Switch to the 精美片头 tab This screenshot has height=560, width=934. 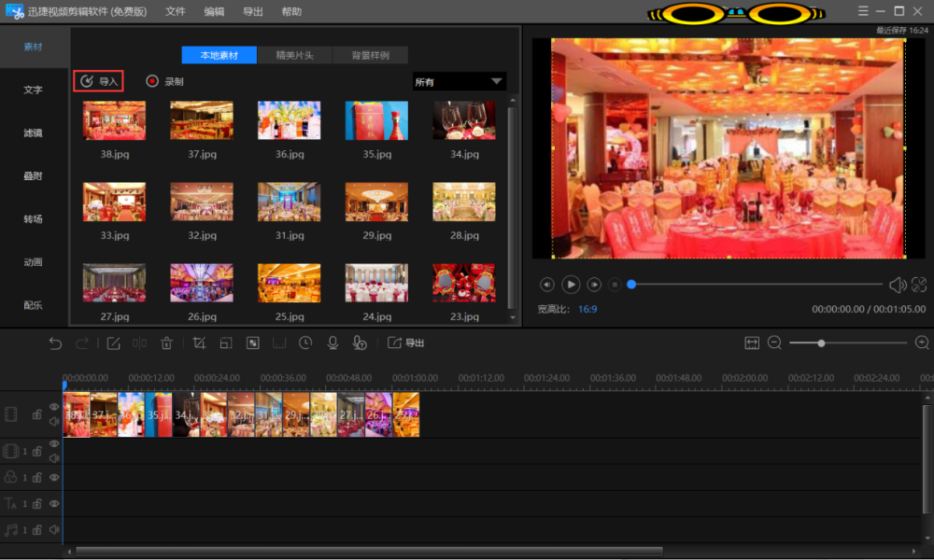(294, 55)
